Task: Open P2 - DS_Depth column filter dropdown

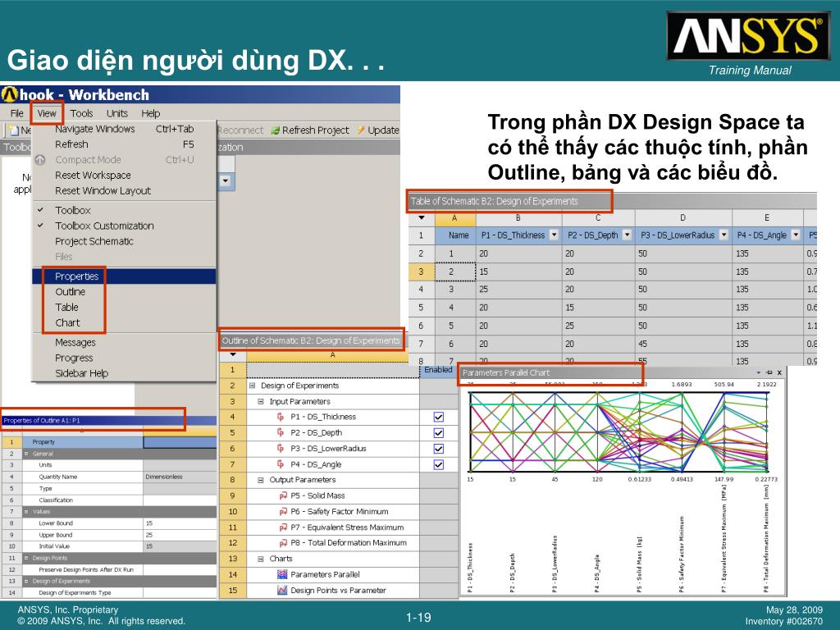Action: (627, 235)
